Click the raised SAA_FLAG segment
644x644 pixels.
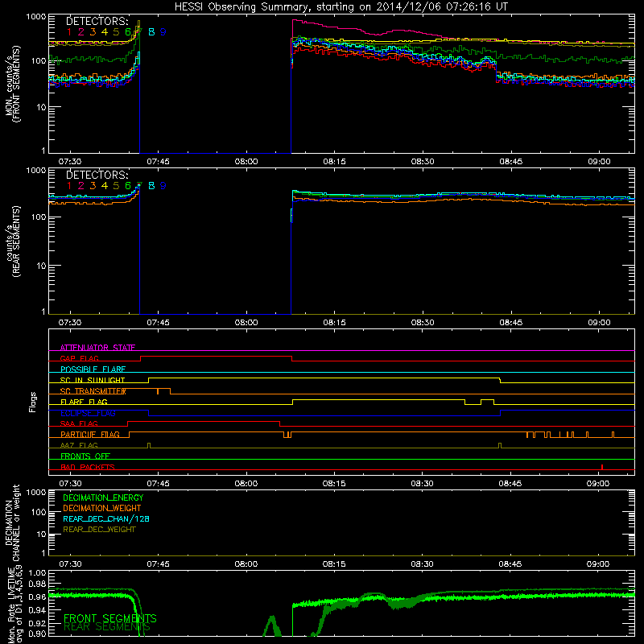tap(204, 422)
